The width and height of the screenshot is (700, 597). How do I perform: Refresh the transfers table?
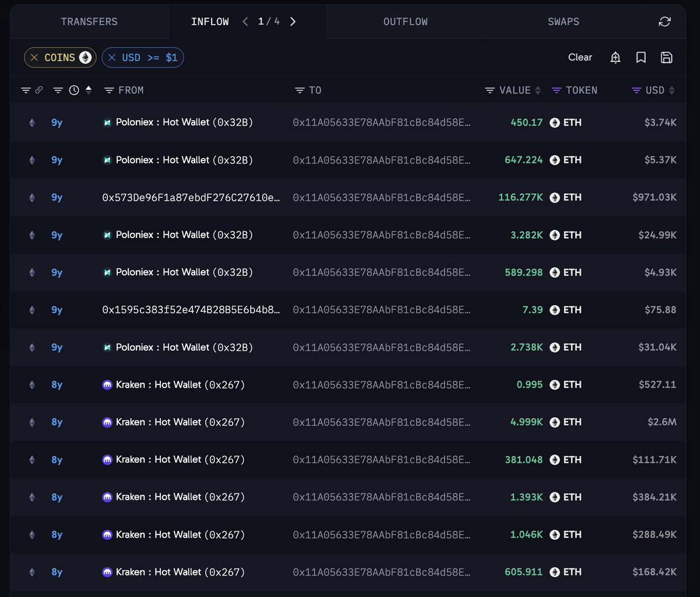tap(664, 22)
